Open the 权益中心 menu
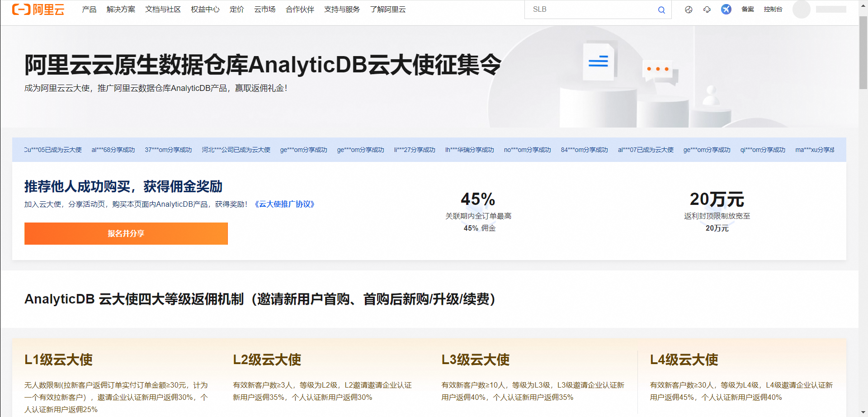This screenshot has height=417, width=868. (x=205, y=9)
